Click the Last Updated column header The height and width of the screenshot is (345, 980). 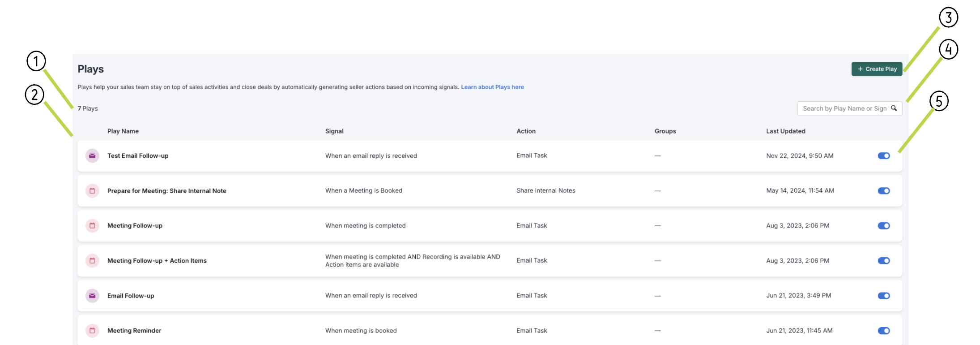tap(785, 131)
